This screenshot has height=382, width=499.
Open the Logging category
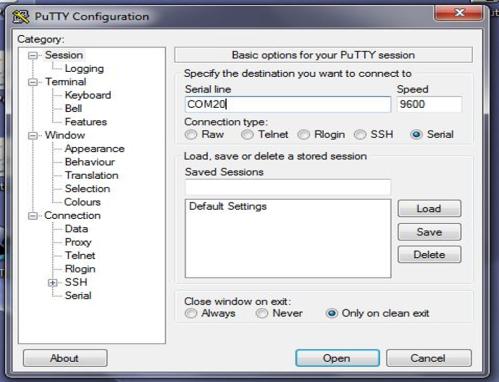tap(84, 68)
